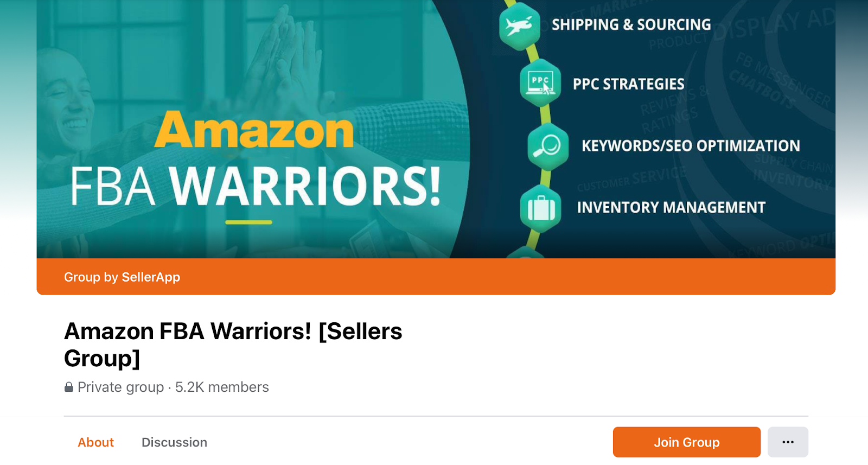This screenshot has width=868, height=465.
Task: Open the Group by SellerApp link
Action: point(122,277)
